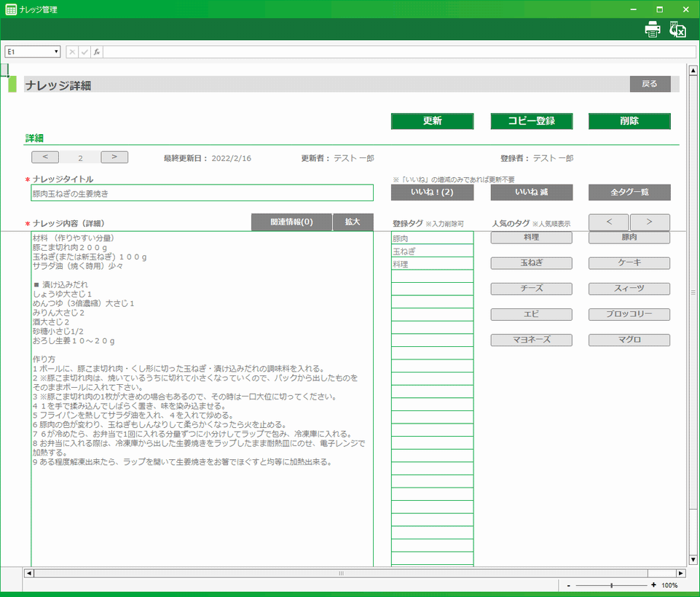
Task: Click the fx insert function icon
Action: tap(96, 52)
